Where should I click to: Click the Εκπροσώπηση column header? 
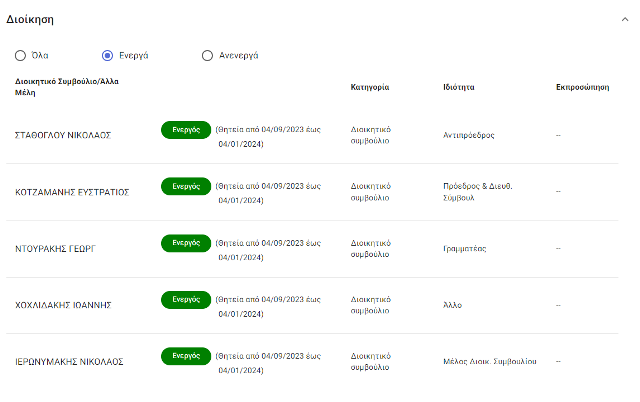coord(582,87)
